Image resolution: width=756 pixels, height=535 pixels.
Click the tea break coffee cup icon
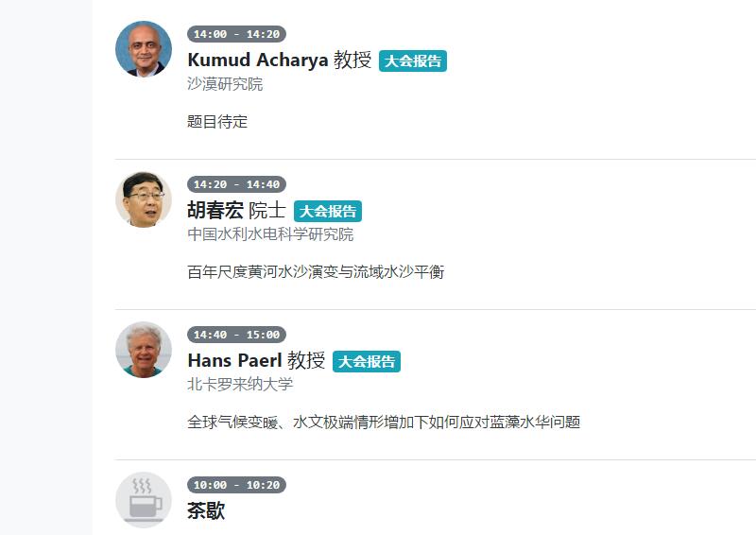[144, 499]
